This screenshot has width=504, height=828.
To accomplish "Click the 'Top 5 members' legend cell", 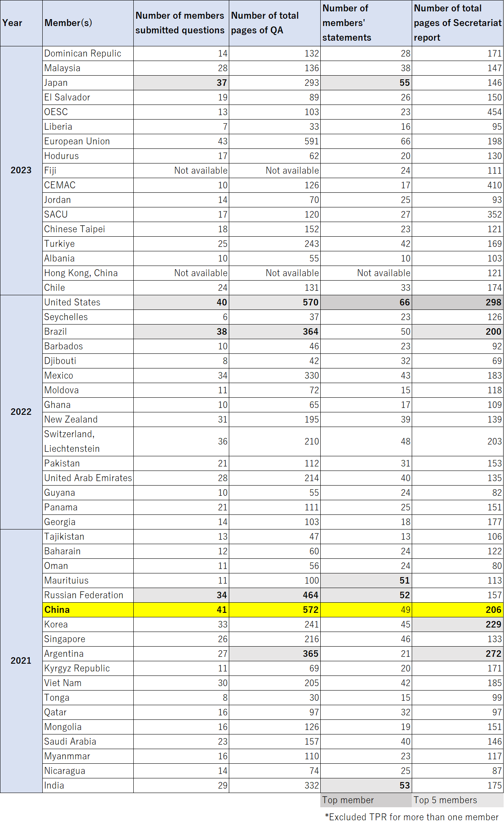I will tap(458, 800).
